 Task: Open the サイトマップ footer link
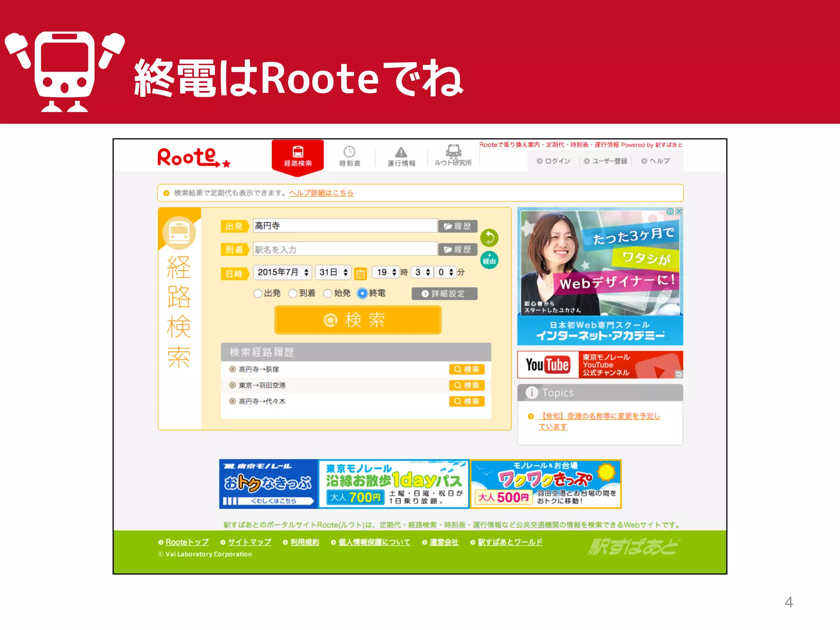coord(249,542)
